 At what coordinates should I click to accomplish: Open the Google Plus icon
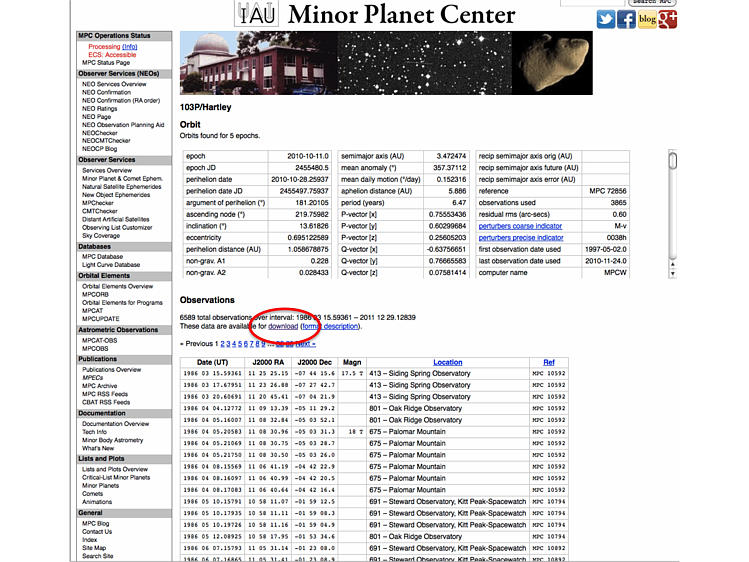click(x=668, y=19)
